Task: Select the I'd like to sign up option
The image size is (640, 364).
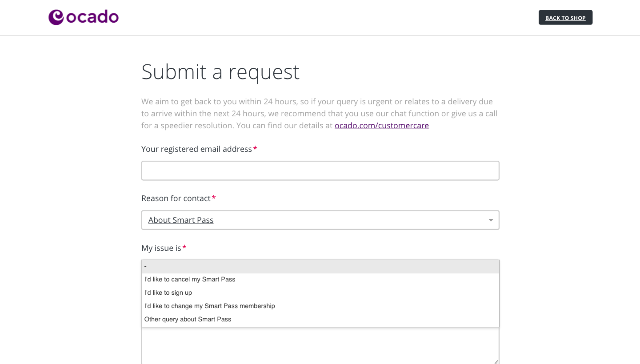Action: click(x=320, y=293)
